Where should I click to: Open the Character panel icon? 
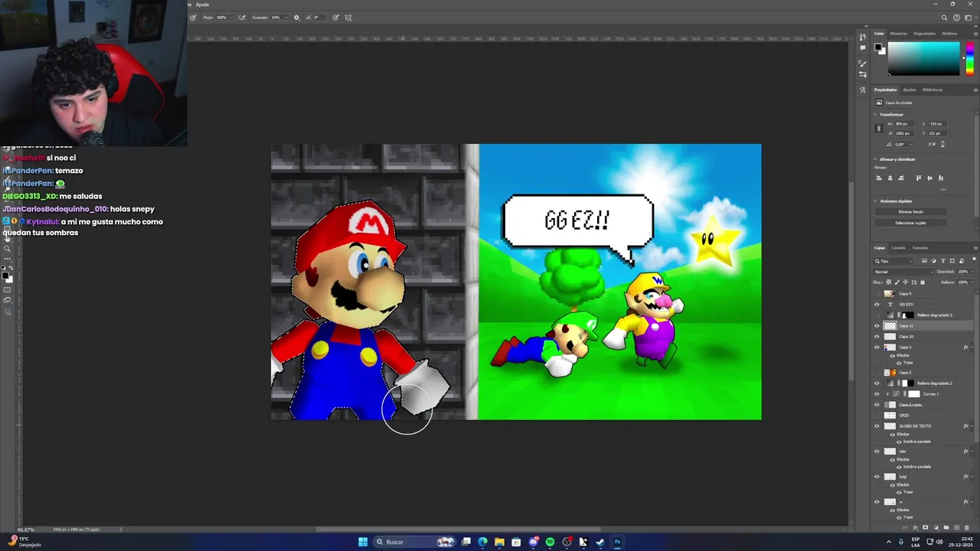pyautogui.click(x=863, y=90)
